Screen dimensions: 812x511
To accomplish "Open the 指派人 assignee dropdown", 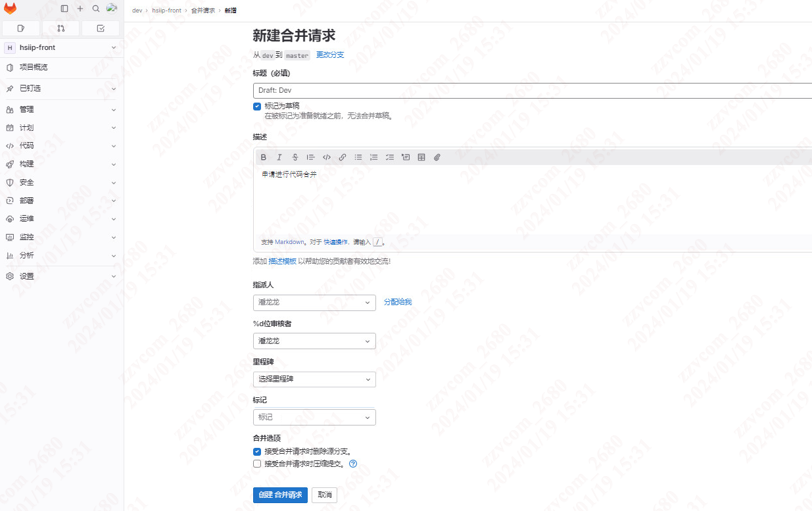I will (314, 303).
